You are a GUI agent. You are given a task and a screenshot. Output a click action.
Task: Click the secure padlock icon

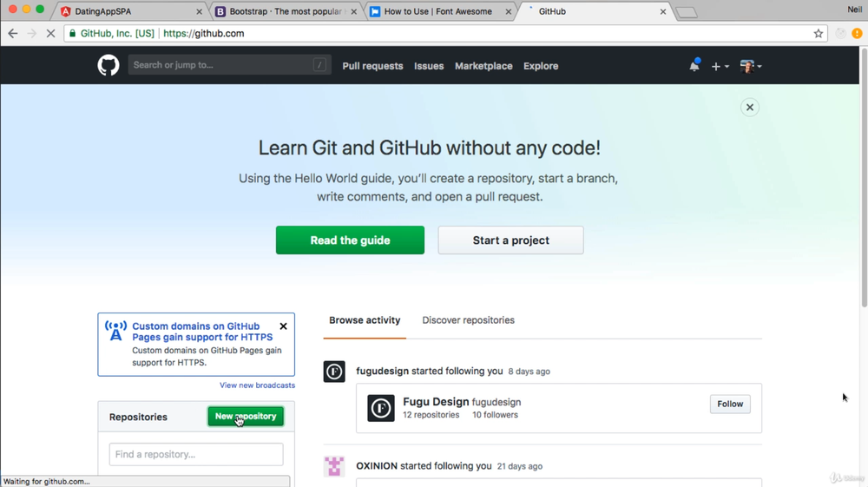[x=72, y=33]
